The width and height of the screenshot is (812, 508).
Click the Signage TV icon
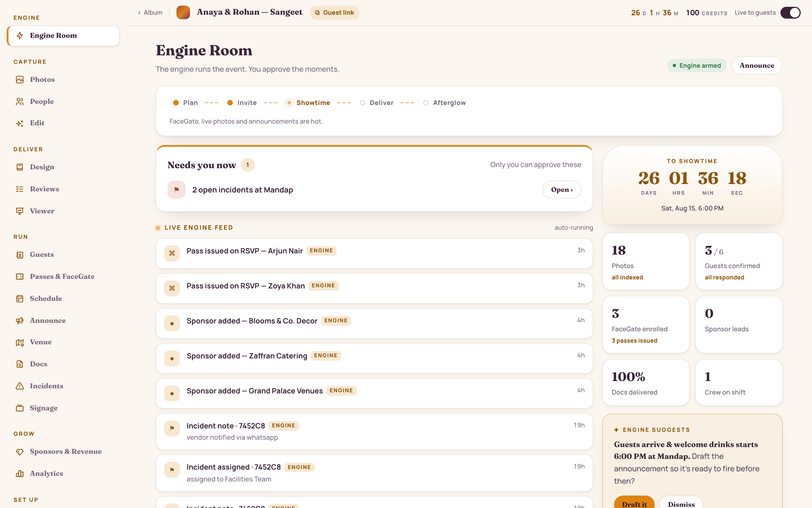pos(20,408)
